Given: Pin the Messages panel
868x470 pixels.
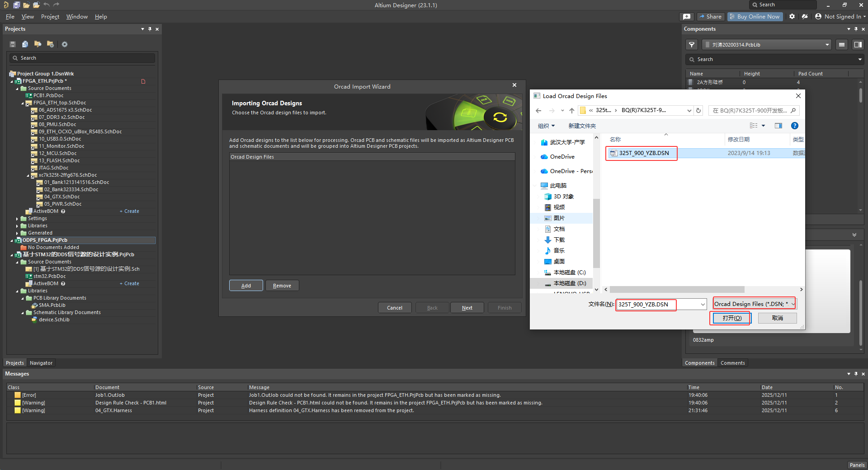Looking at the screenshot, I should pos(856,374).
